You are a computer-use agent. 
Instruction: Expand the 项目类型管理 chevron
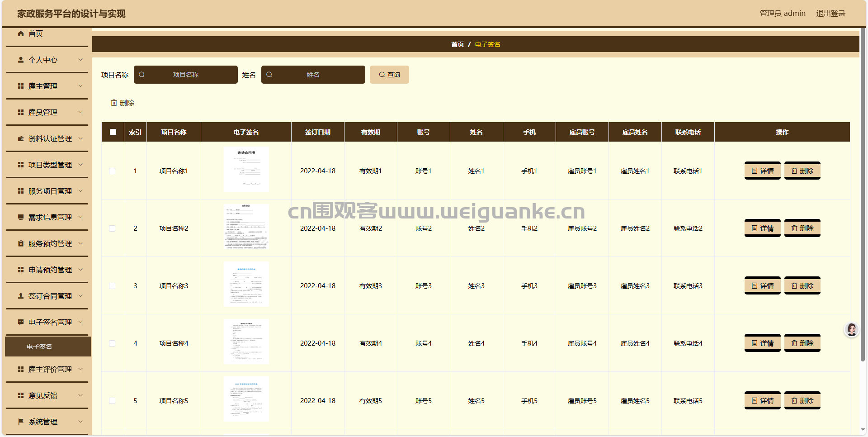(80, 165)
